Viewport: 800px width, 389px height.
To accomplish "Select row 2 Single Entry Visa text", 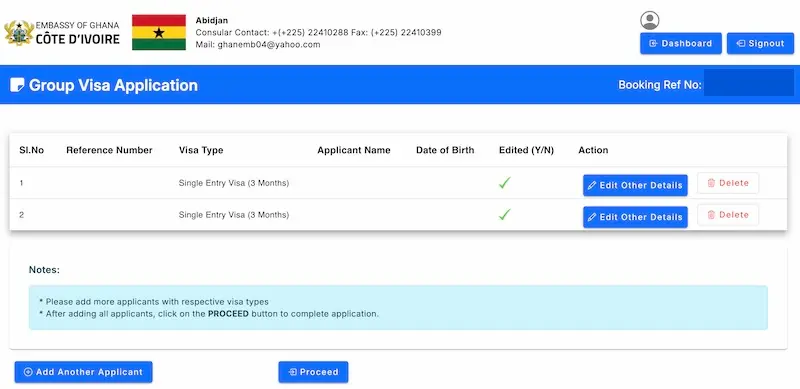I will click(234, 215).
